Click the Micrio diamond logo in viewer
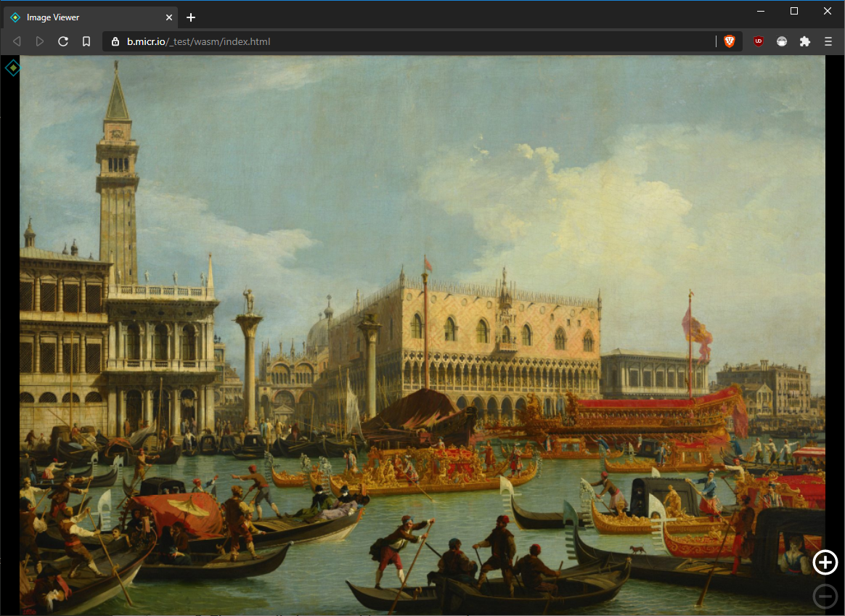The height and width of the screenshot is (616, 845). 12,68
